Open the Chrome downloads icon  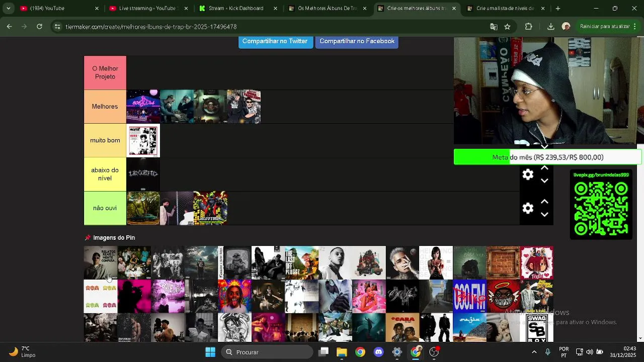coord(551,27)
